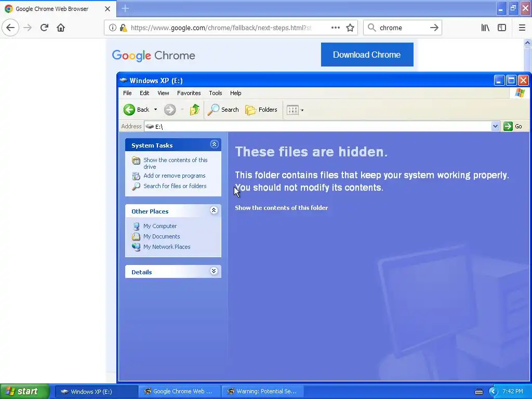The height and width of the screenshot is (399, 532).
Task: Go up one folder level in Explorer
Action: click(195, 110)
